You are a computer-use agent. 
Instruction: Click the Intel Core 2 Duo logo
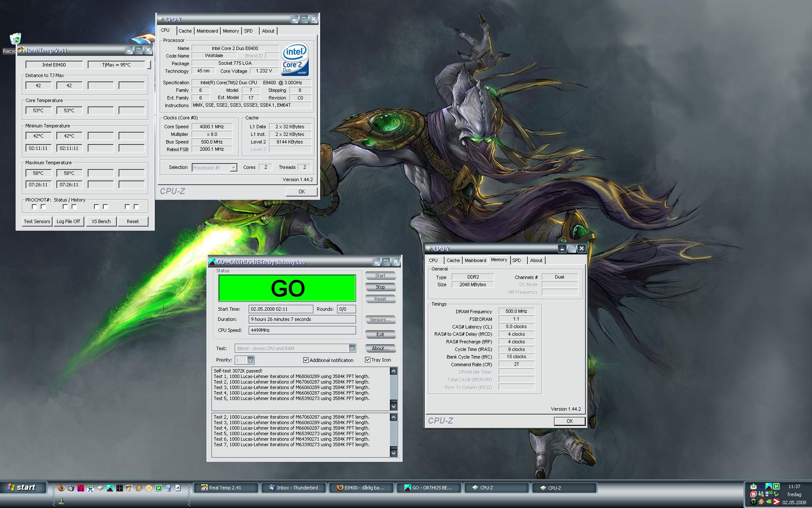coord(295,59)
